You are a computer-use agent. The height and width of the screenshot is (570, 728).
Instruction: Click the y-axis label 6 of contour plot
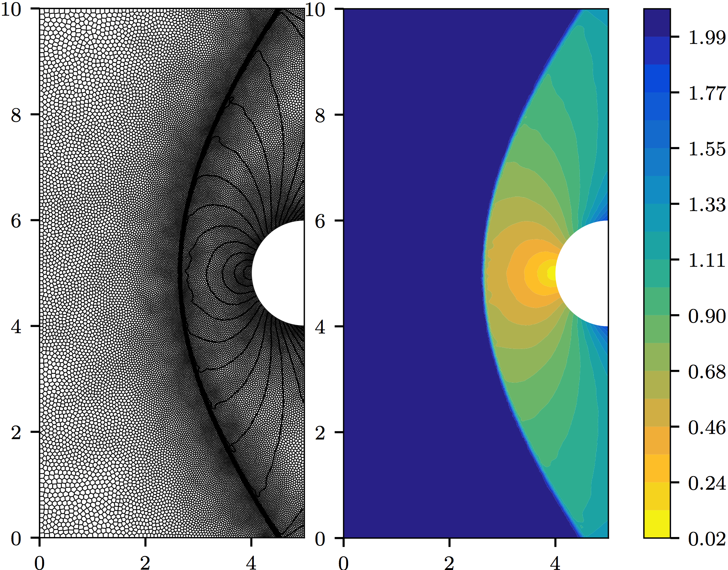point(320,221)
